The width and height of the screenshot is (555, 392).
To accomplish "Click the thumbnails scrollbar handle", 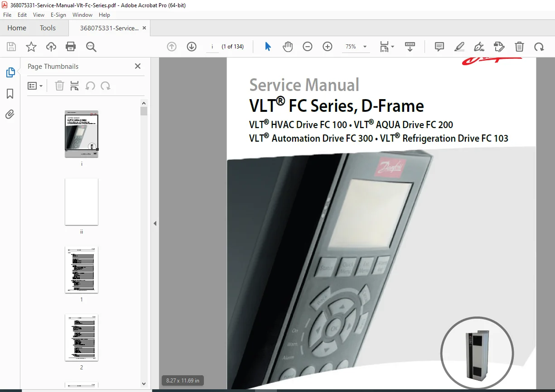I will (x=144, y=111).
